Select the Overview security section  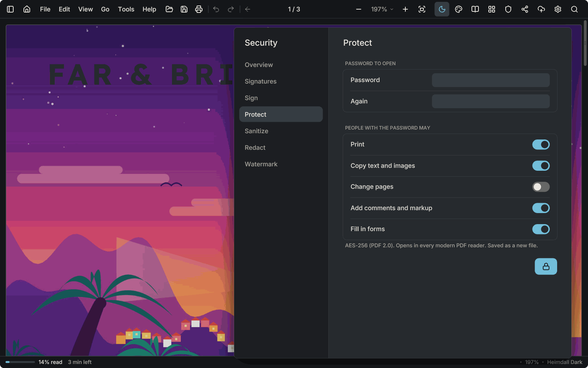(281, 65)
